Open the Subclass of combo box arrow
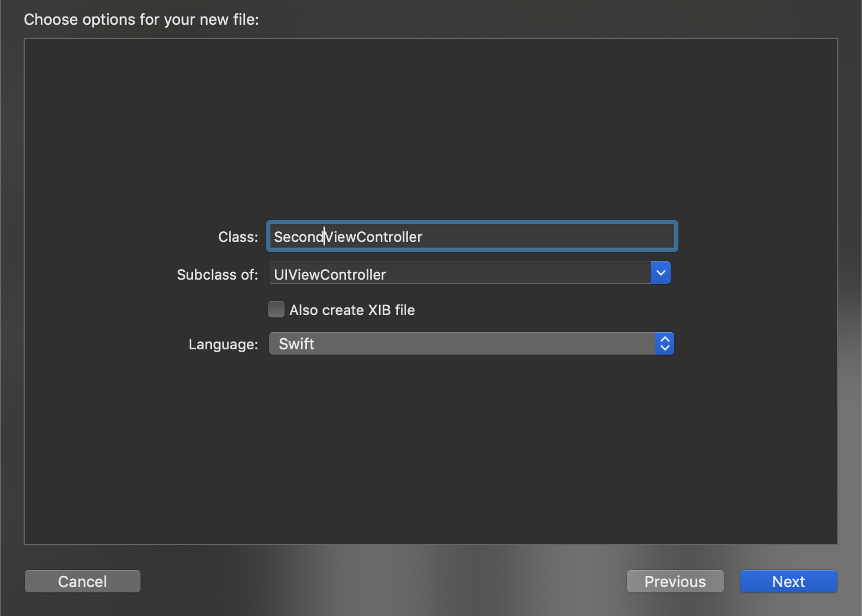This screenshot has width=862, height=616. (661, 273)
